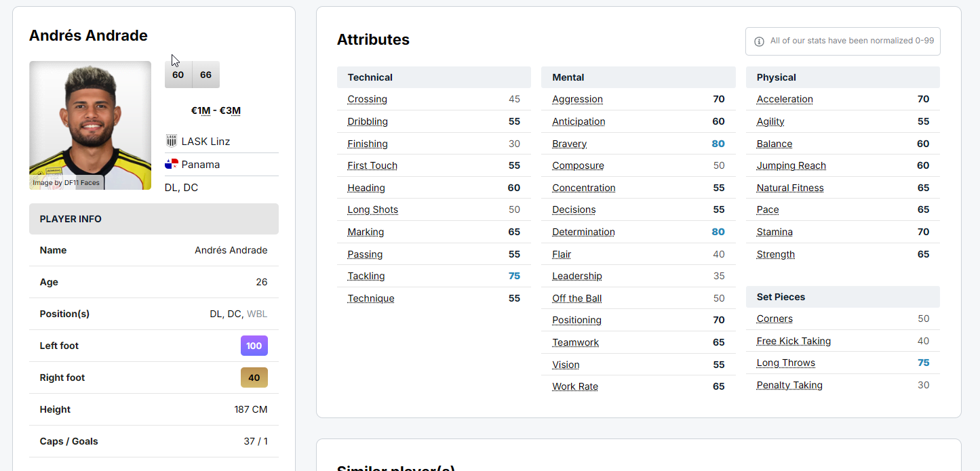The height and width of the screenshot is (471, 980).
Task: Open the Crossing attribute link
Action: click(x=367, y=99)
